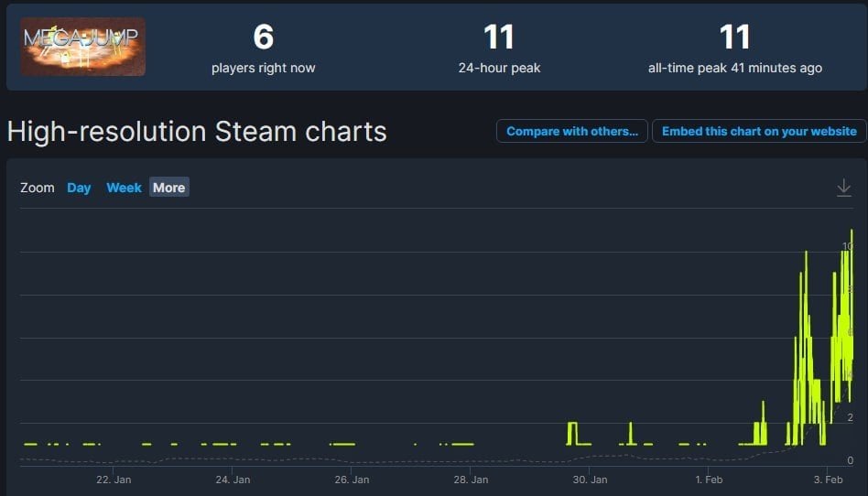The image size is (868, 496).
Task: Open the MEGAJUMP game thumbnail
Action: (83, 47)
